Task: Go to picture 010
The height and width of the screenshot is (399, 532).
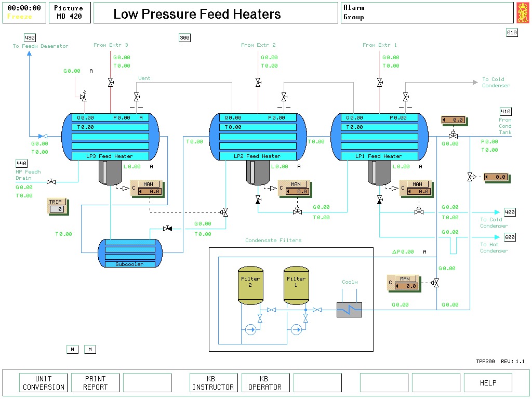Action: 512,33
